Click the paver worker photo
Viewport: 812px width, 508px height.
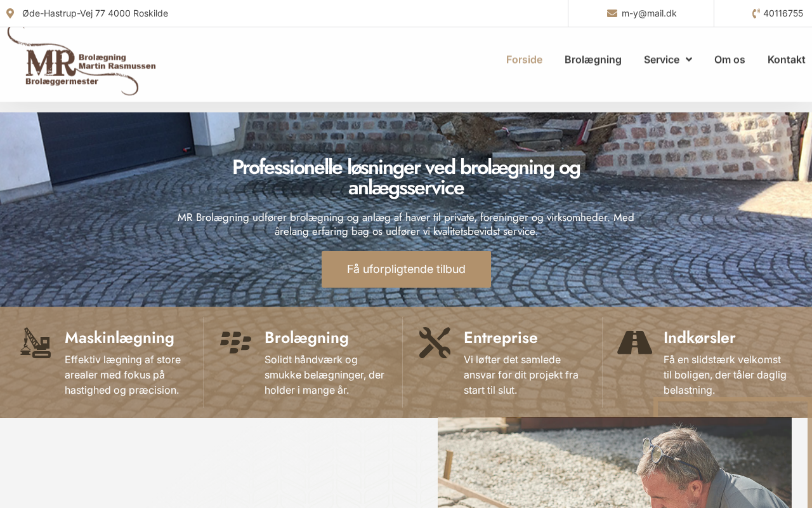point(615,463)
